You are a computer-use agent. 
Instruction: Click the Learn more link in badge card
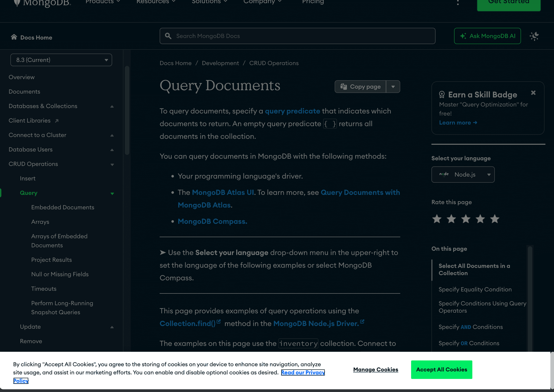tap(458, 123)
